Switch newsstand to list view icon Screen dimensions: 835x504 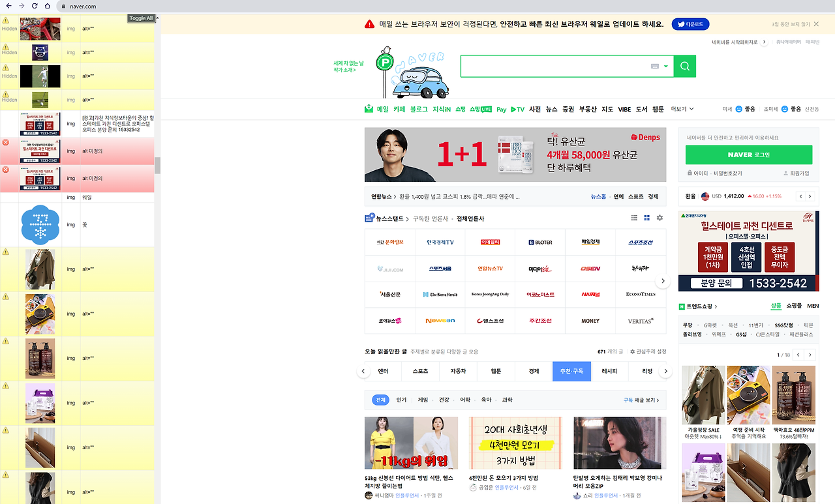click(634, 218)
